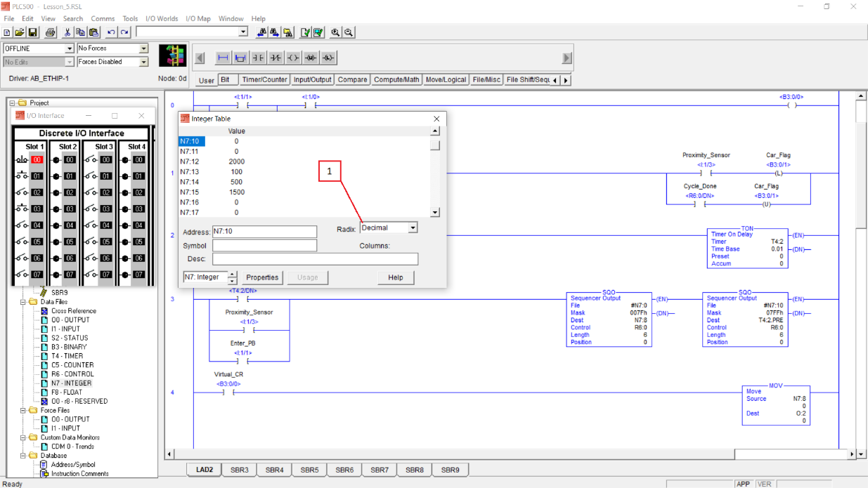868x488 pixels.
Task: Click the Paste clipboard icon
Action: [x=93, y=32]
